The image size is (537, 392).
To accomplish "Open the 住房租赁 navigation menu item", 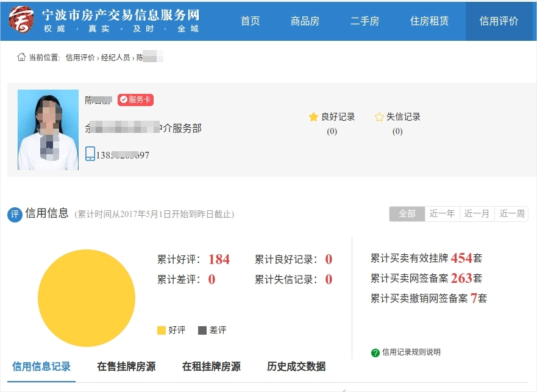I will tap(430, 20).
